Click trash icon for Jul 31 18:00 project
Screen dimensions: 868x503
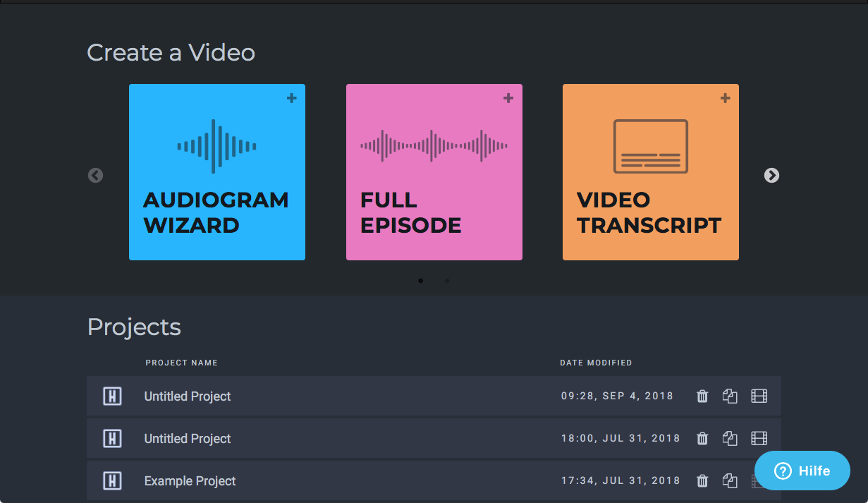[x=702, y=439]
